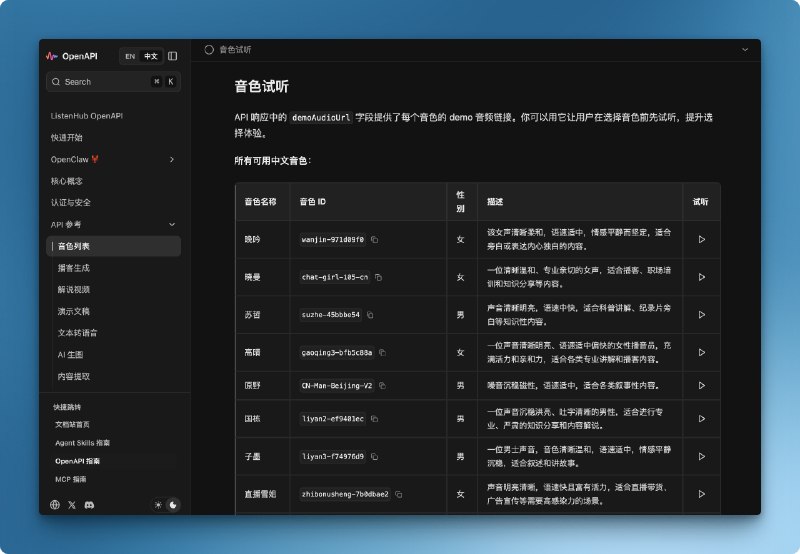The height and width of the screenshot is (554, 800).
Task: Copy voice ID CN-Man-Beijing-V2
Action: point(383,386)
